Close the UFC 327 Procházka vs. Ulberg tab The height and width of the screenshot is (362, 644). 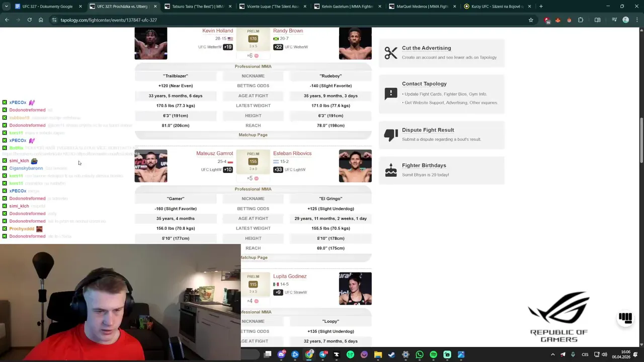click(155, 7)
